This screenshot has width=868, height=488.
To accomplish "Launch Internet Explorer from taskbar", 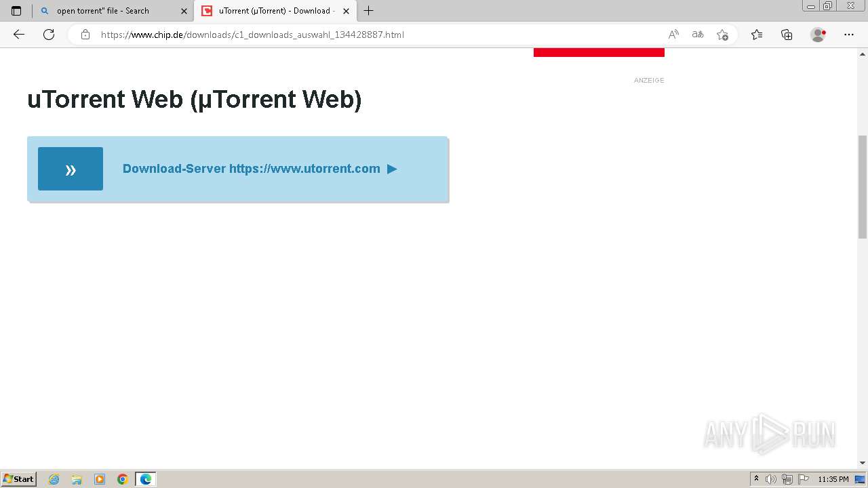I will 54,479.
